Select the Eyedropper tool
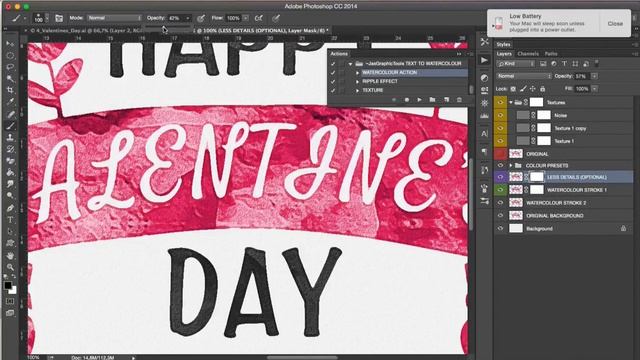The width and height of the screenshot is (640, 360). (x=10, y=102)
